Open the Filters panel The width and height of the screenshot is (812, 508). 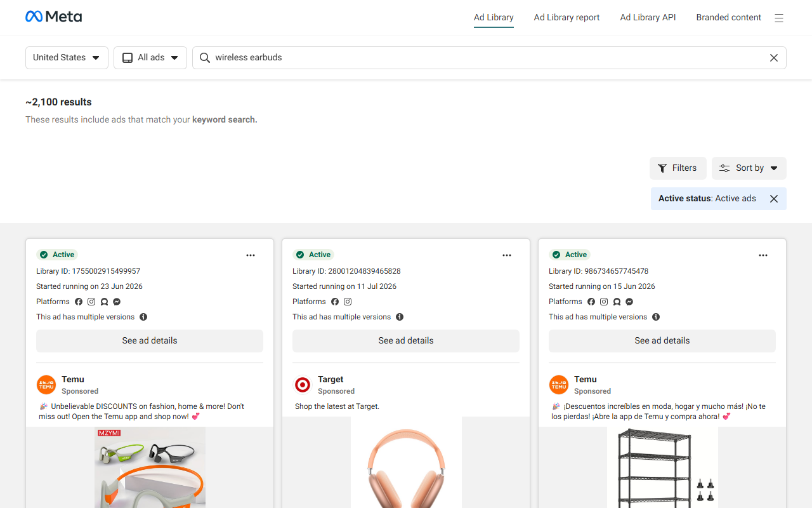click(678, 168)
